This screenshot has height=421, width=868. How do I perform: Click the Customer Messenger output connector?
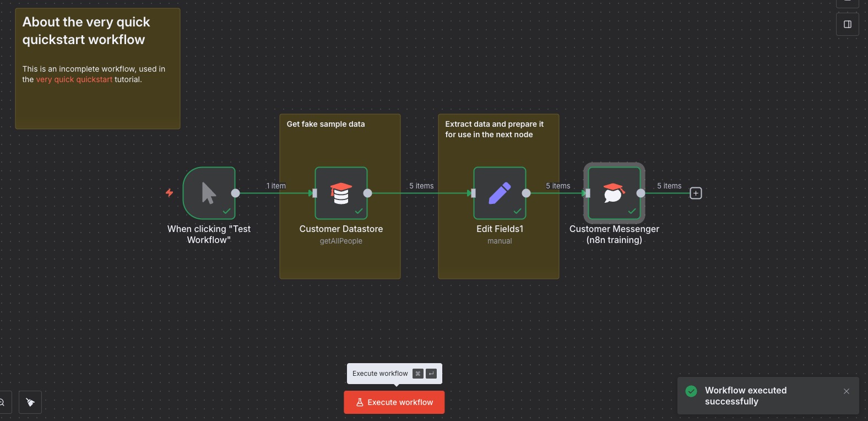click(641, 193)
